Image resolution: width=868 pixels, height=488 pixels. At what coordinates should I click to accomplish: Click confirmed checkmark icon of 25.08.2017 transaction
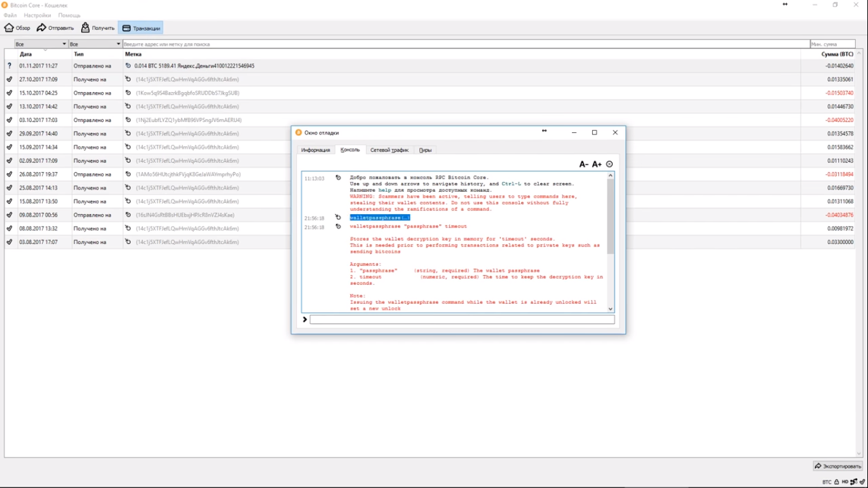coord(10,188)
